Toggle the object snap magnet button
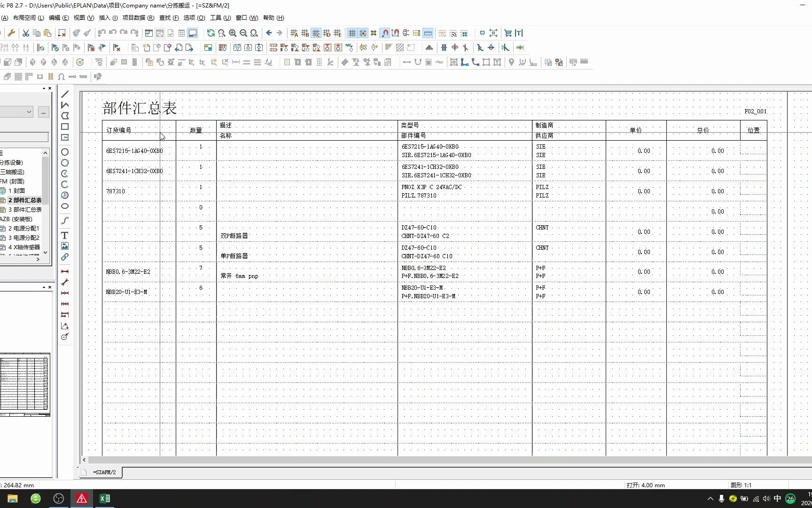 tap(385, 33)
